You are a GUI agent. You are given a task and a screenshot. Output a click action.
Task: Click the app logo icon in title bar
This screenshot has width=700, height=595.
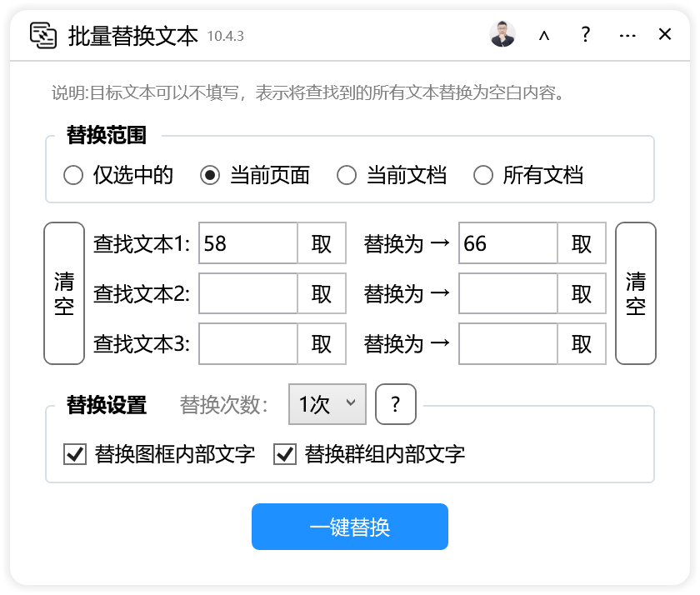(43, 35)
